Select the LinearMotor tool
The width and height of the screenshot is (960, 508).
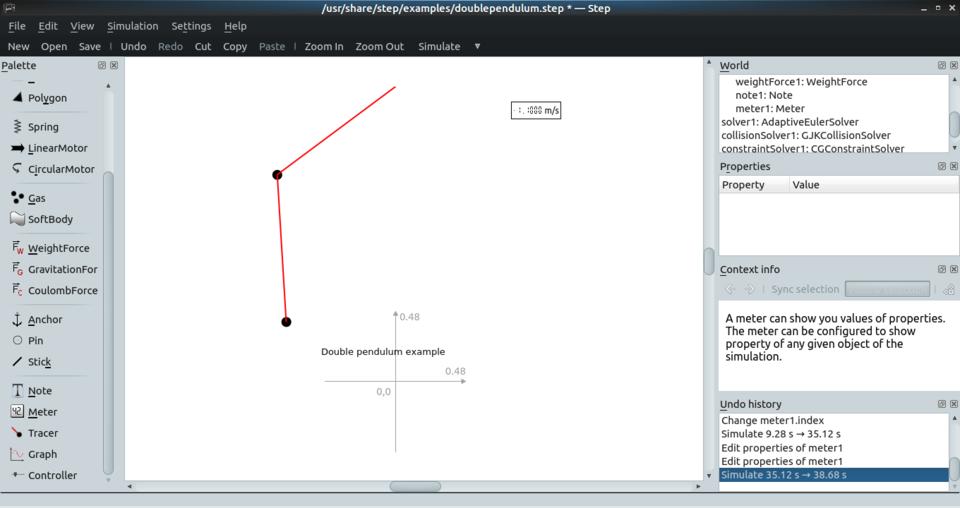pos(57,148)
